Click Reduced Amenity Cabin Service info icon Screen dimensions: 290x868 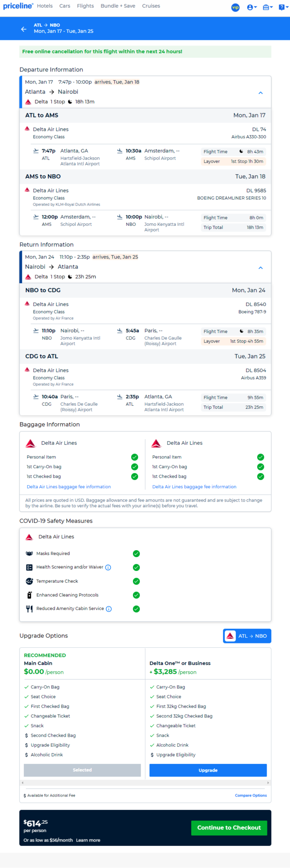click(x=109, y=609)
